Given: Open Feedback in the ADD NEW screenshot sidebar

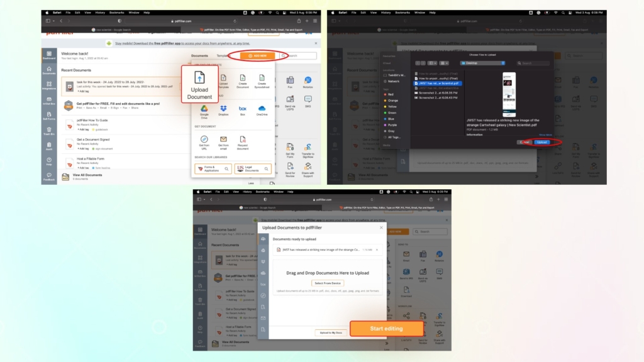Looking at the screenshot, I should [x=49, y=177].
